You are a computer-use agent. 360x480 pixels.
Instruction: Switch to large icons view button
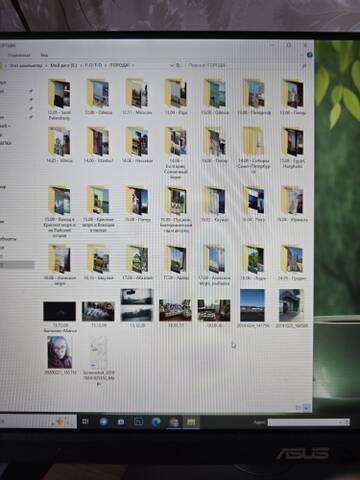tap(307, 407)
